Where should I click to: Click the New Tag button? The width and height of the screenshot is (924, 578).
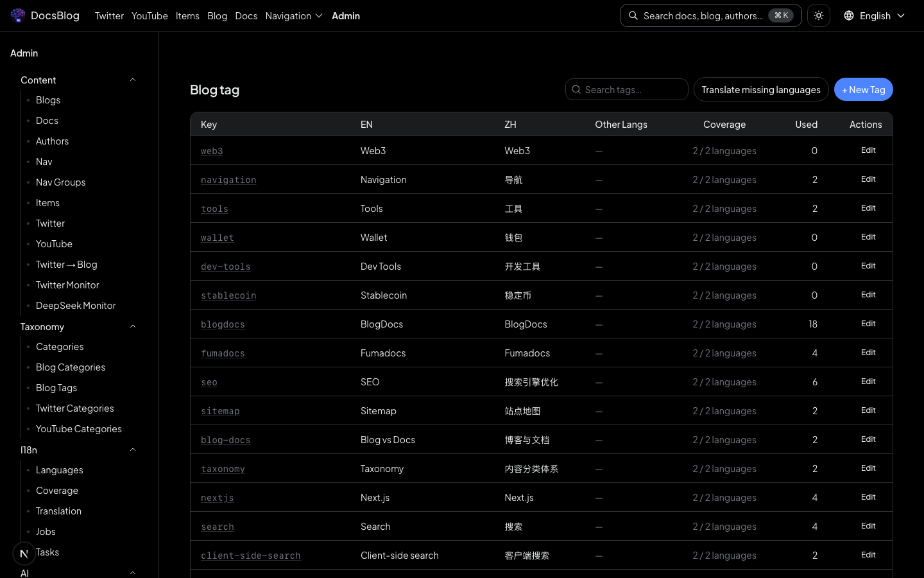coord(863,90)
